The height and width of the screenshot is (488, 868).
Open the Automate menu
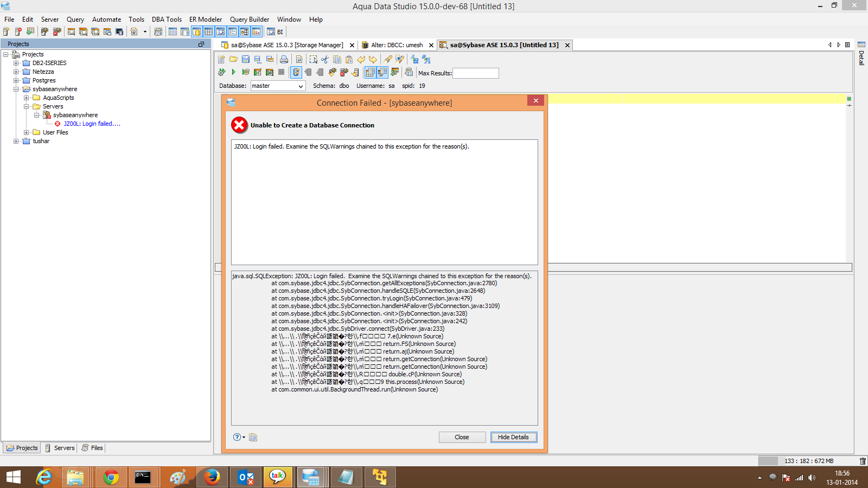coord(106,20)
